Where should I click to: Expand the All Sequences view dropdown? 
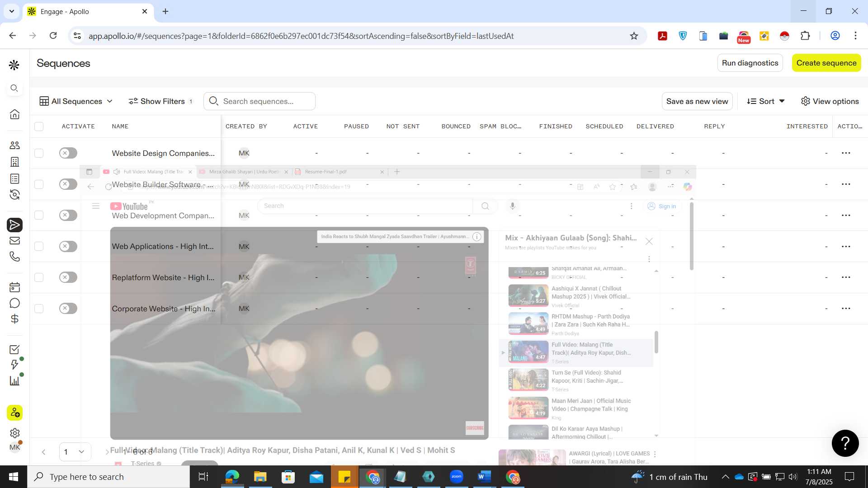76,101
